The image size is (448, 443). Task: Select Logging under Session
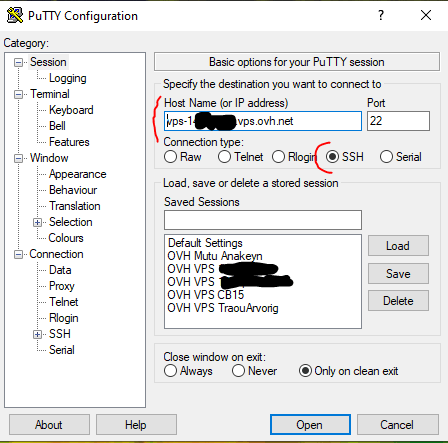(68, 78)
